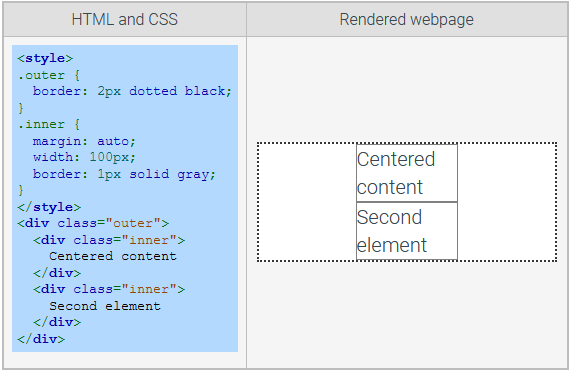
Task: Click the '.outer {' selector line
Action: click(49, 75)
